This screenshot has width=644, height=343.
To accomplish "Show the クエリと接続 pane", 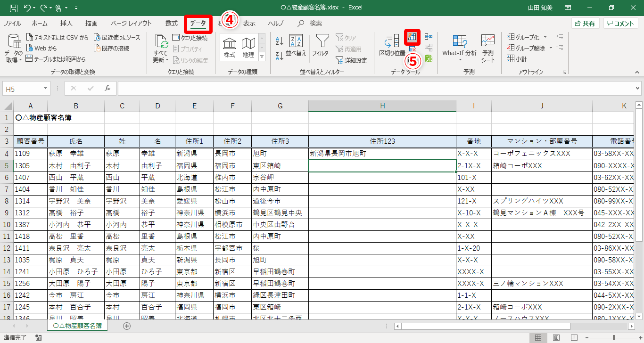I will (x=190, y=38).
